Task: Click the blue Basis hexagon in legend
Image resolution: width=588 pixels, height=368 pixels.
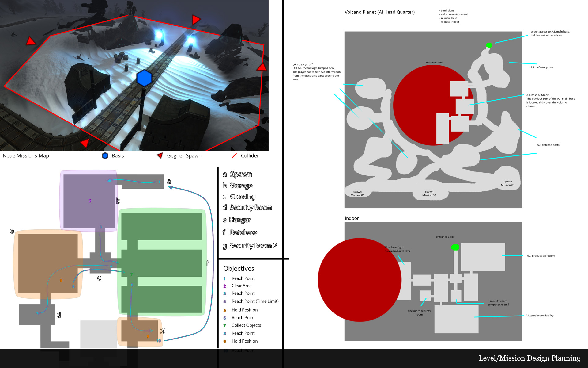Action: [105, 156]
